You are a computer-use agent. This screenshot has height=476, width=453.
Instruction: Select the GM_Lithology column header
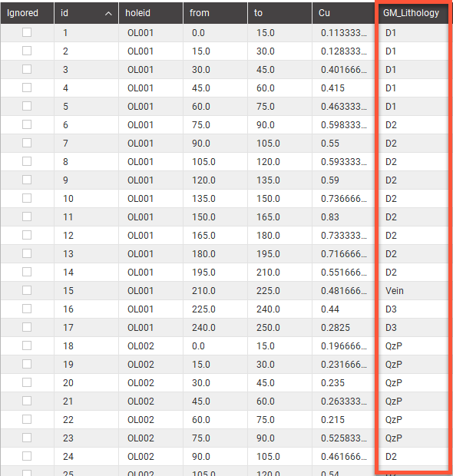click(412, 13)
